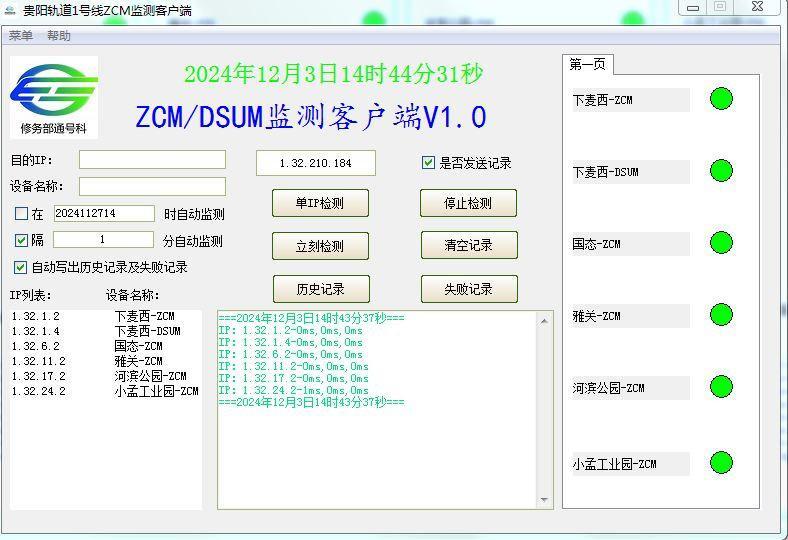Click into the 目的IP input field
This screenshot has height=540, width=788.
(152, 160)
